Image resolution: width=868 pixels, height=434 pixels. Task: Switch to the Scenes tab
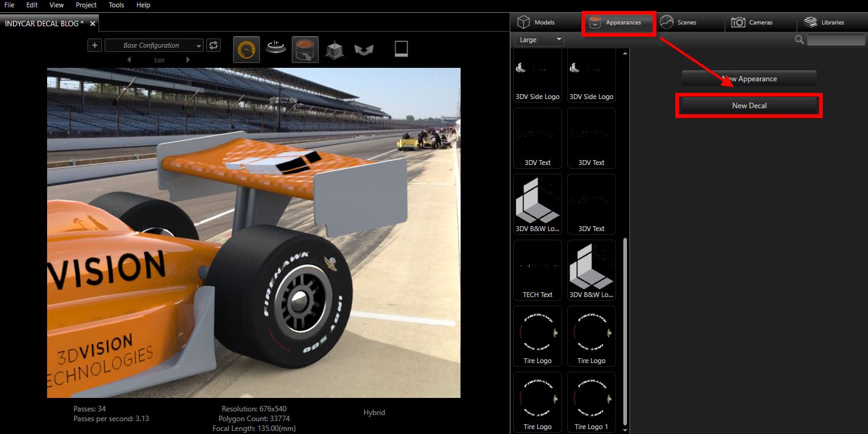[678, 23]
